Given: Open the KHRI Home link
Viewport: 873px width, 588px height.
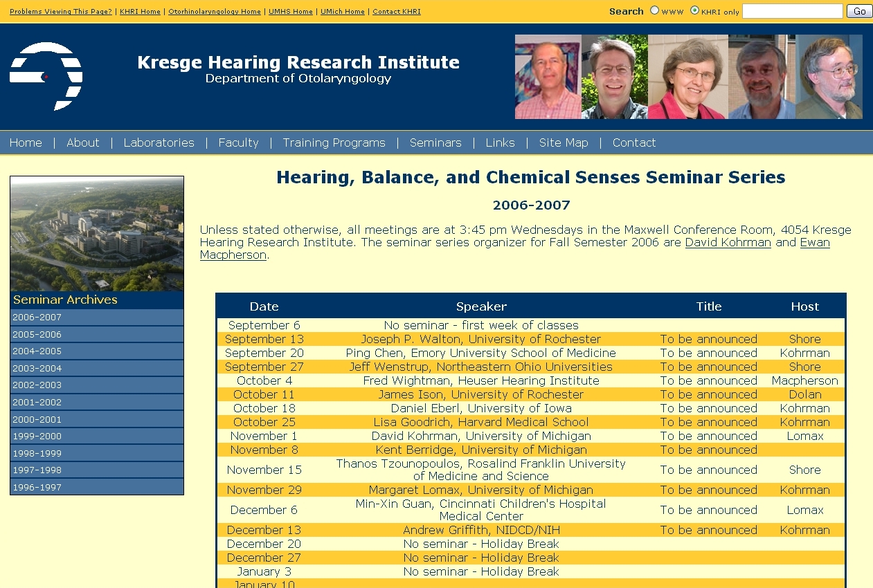Looking at the screenshot, I should pyautogui.click(x=140, y=12).
